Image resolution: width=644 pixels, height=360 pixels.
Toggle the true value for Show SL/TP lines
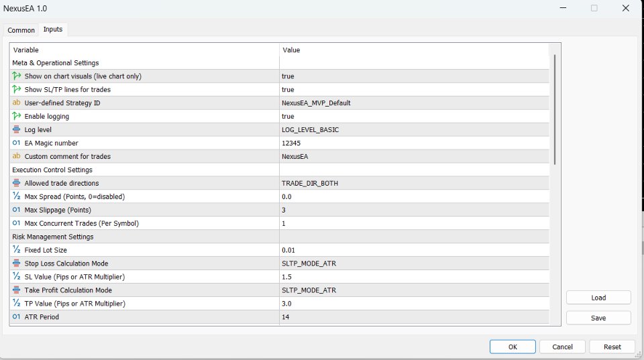click(414, 89)
